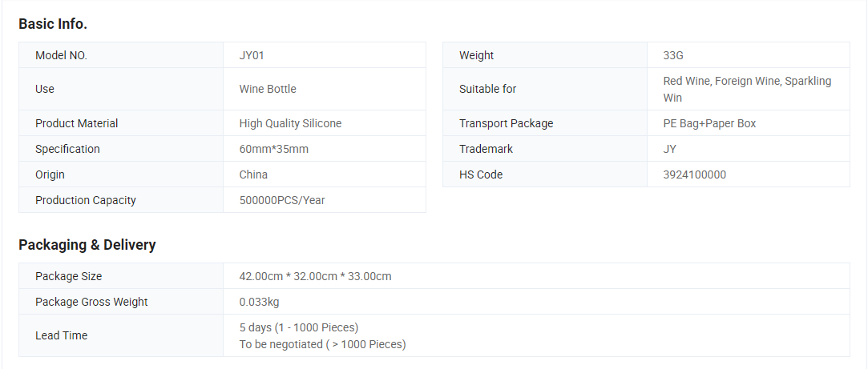
Task: Click the China origin value
Action: point(253,174)
